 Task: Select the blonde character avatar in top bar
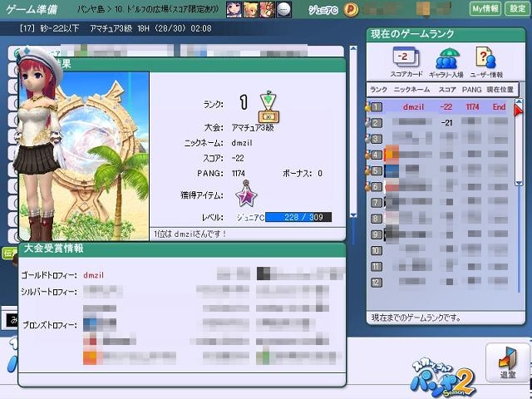click(251, 9)
